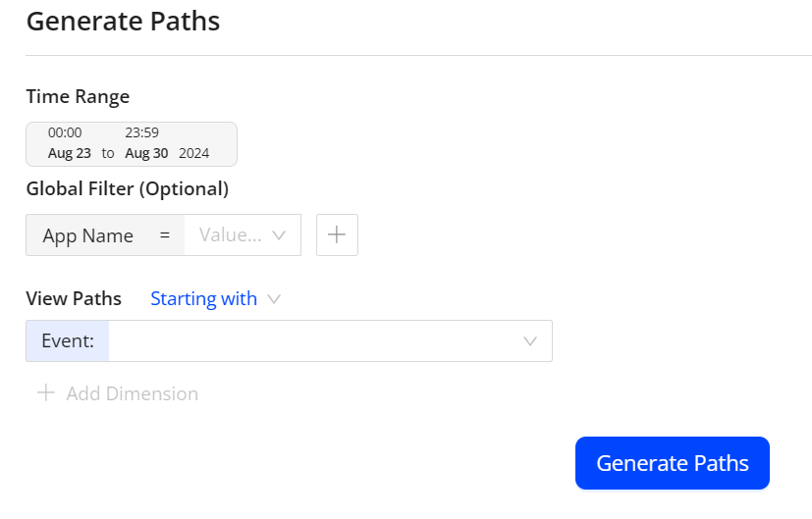Click the chevron arrow in the Event box
Screen dimensions: 812x519
point(530,341)
